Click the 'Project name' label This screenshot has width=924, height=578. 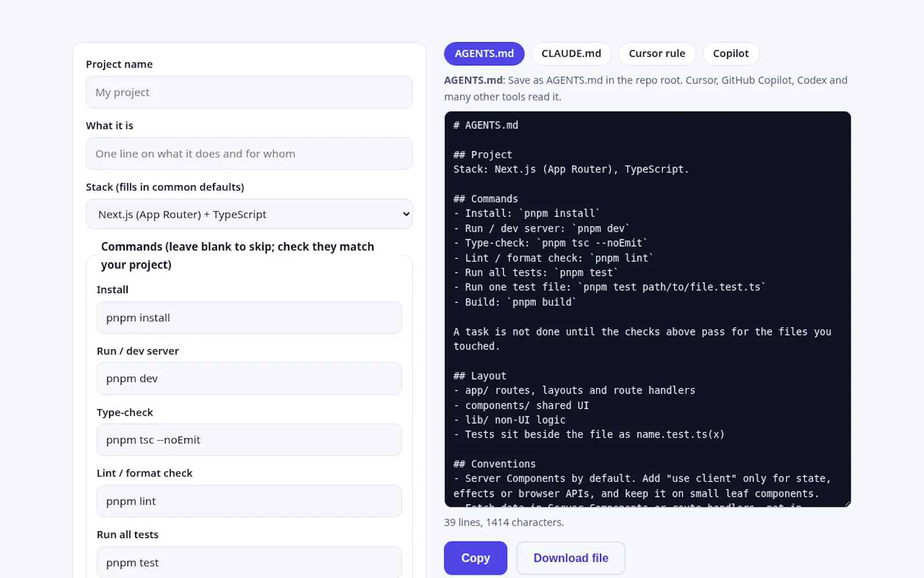coord(120,64)
